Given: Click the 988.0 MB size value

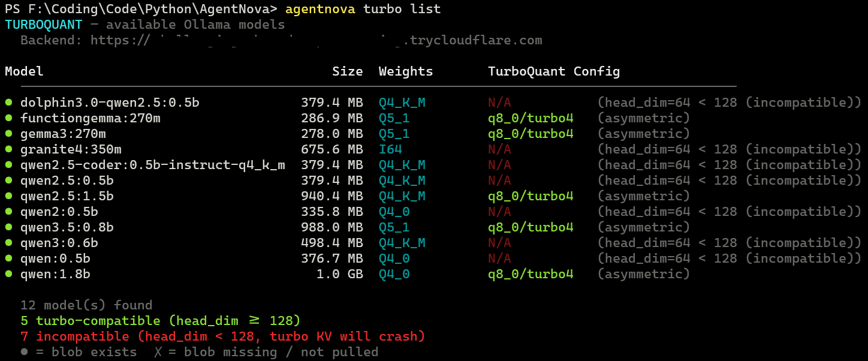Looking at the screenshot, I should click(332, 227).
